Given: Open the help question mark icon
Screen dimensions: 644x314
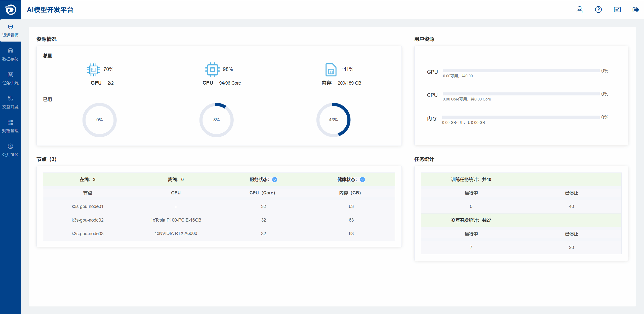Looking at the screenshot, I should 598,10.
